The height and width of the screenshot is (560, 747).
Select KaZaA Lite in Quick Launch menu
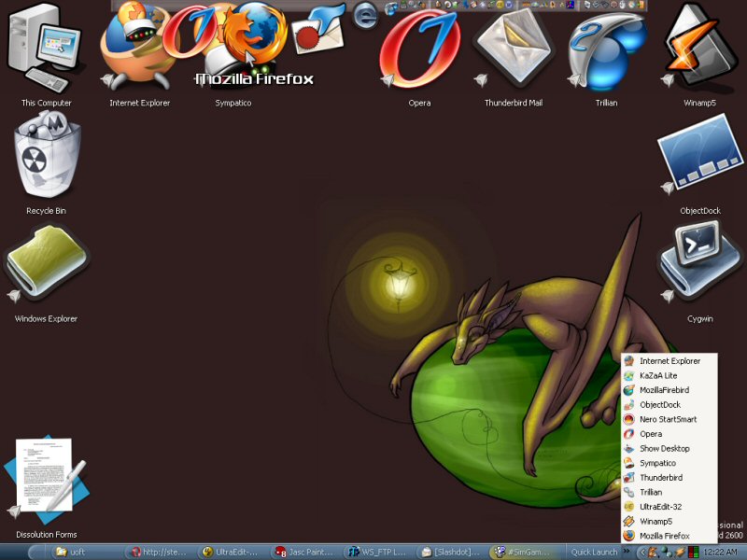[x=657, y=375]
